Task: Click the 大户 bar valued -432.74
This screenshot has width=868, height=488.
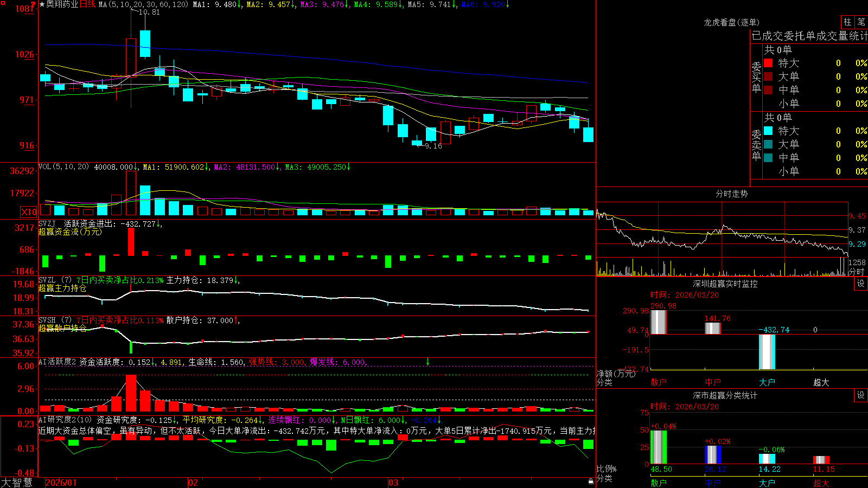Action: click(x=767, y=351)
